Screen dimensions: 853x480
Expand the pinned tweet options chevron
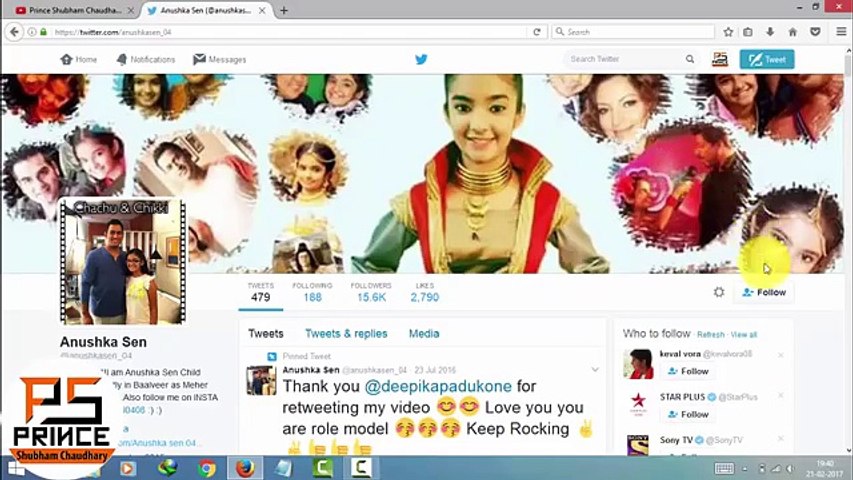[595, 370]
